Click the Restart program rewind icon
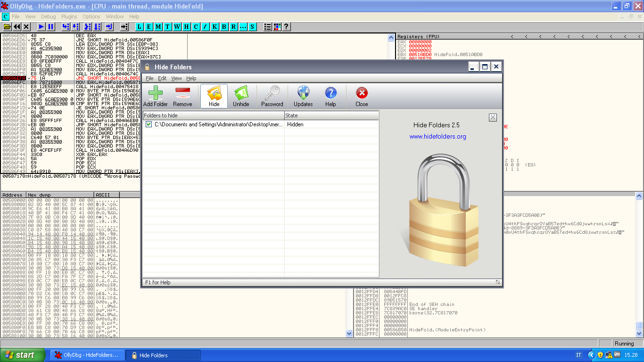The width and height of the screenshot is (644, 362). tap(17, 27)
